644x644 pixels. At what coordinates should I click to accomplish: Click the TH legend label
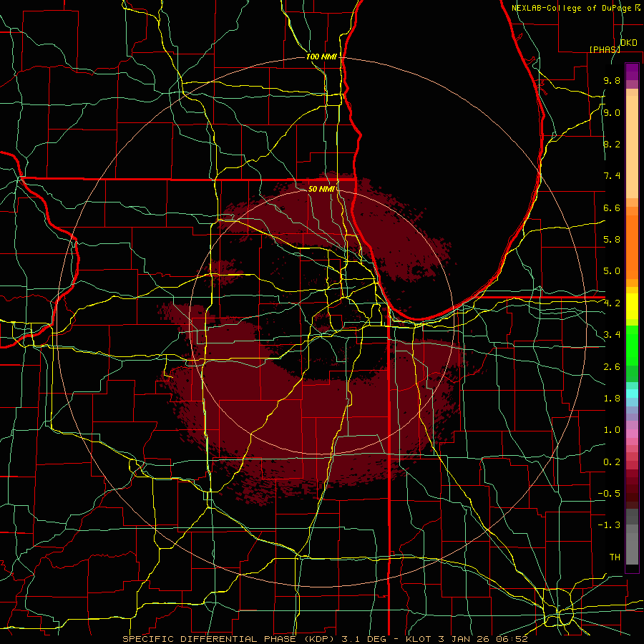[x=615, y=557]
